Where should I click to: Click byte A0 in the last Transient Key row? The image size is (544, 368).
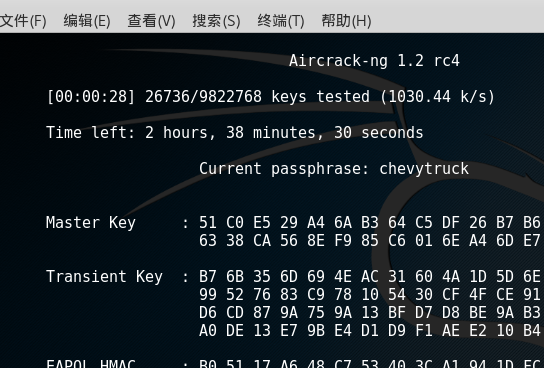[208, 331]
